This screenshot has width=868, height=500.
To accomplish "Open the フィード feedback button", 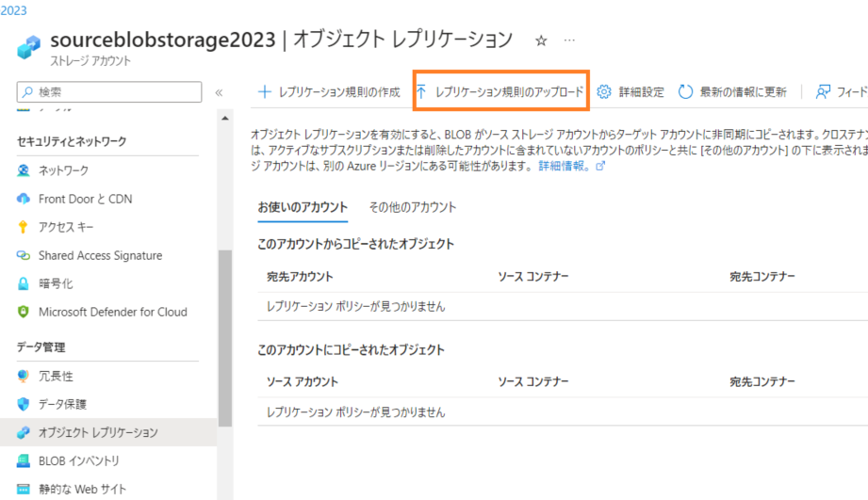I will (x=842, y=92).
